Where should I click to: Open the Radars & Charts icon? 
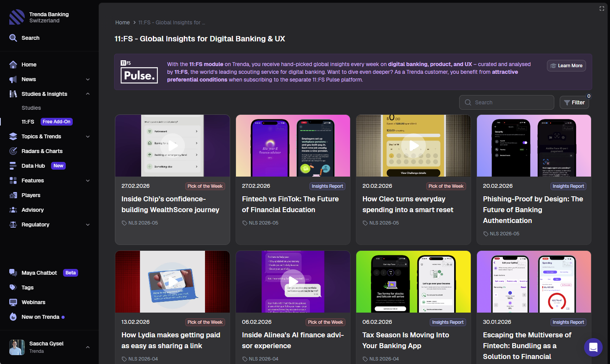pyautogui.click(x=13, y=151)
